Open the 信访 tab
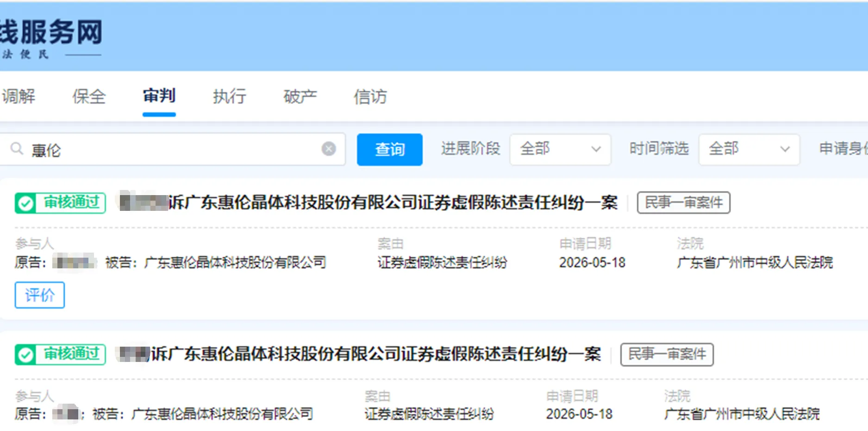This screenshot has width=868, height=431. (370, 96)
